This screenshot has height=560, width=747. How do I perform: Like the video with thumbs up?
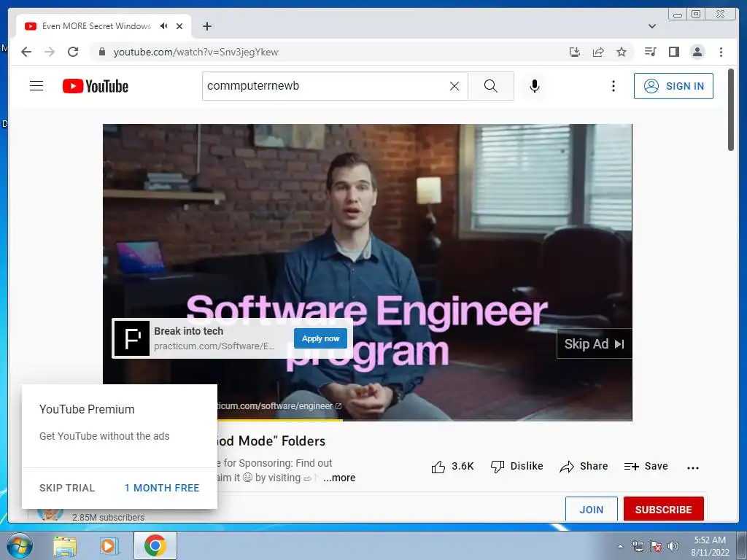452,467
